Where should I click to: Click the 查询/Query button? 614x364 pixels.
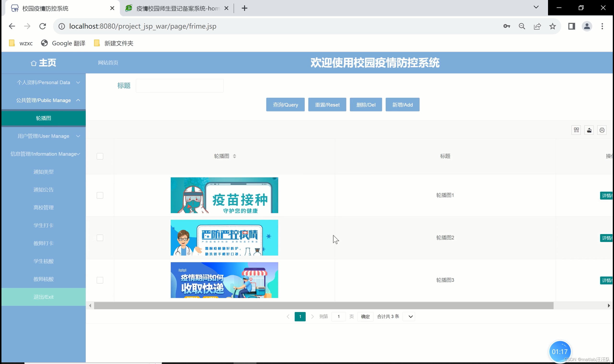point(285,105)
